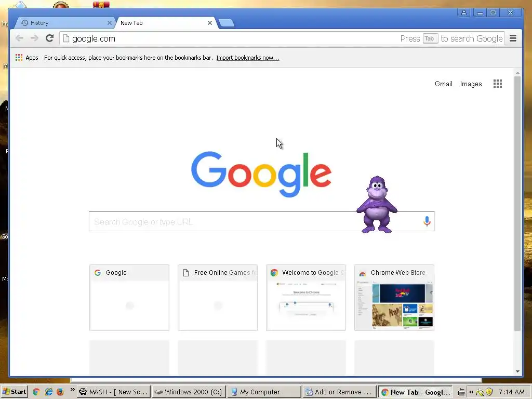Click the tray icon left of the shield
532x399 pixels.
(x=480, y=392)
